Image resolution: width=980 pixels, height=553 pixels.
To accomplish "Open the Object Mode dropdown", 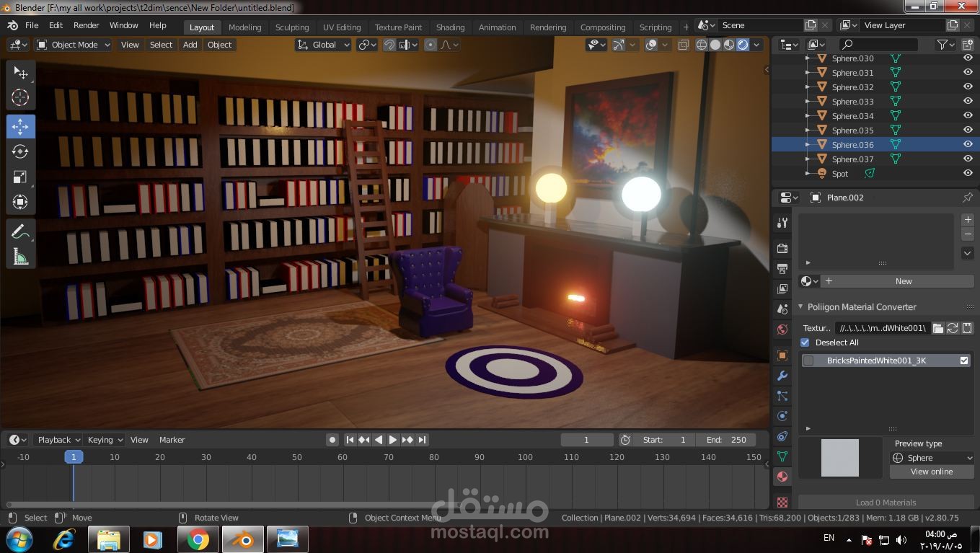I will [x=74, y=45].
